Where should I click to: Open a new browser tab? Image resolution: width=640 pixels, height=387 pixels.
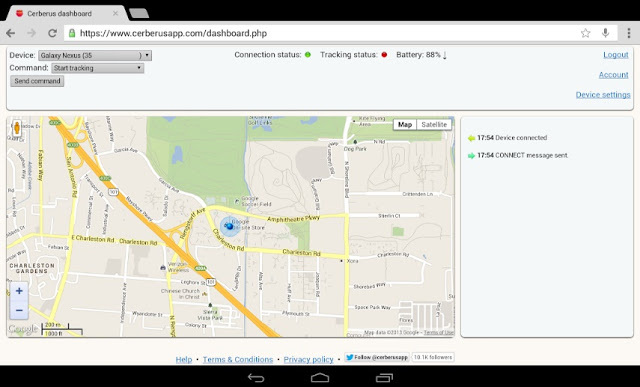click(139, 13)
